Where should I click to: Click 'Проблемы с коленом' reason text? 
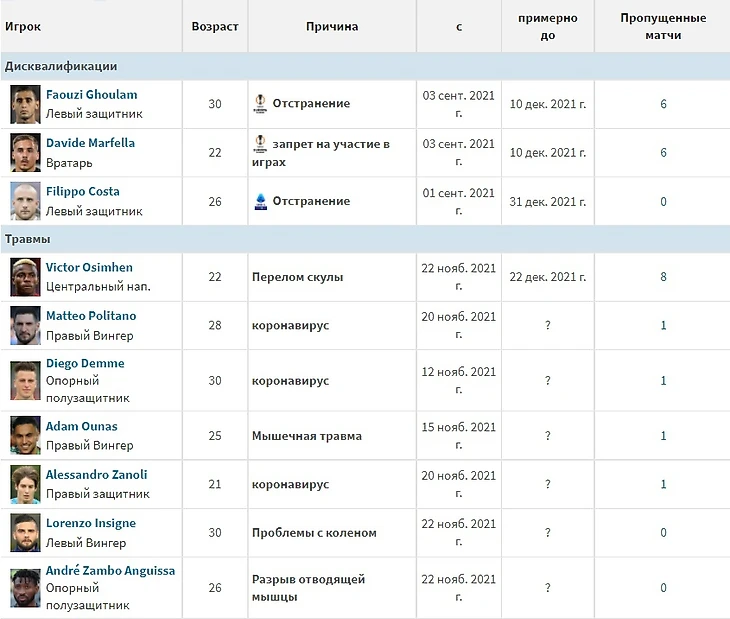click(x=314, y=533)
